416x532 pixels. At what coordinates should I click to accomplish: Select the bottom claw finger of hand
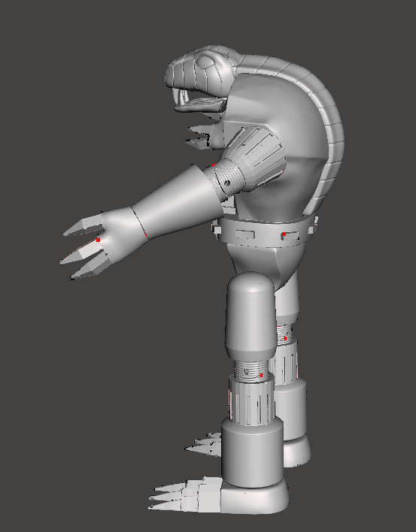pos(89,267)
